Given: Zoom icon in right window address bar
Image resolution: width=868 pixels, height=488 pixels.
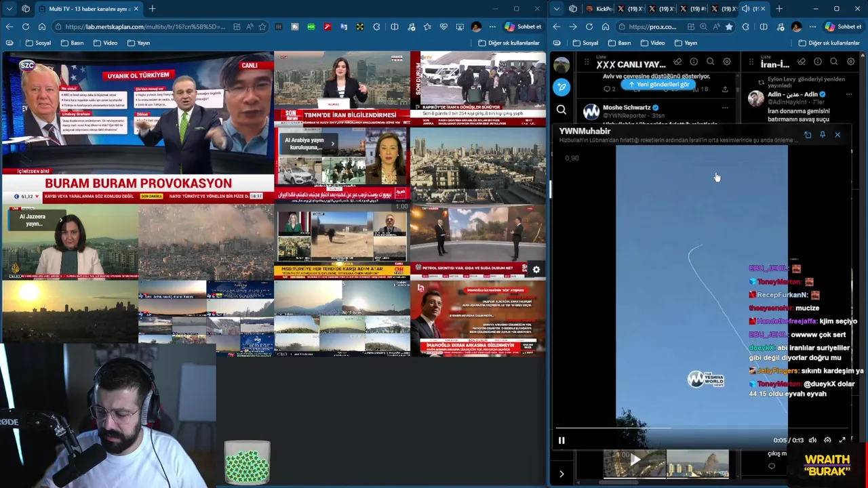Looking at the screenshot, I should click(703, 26).
